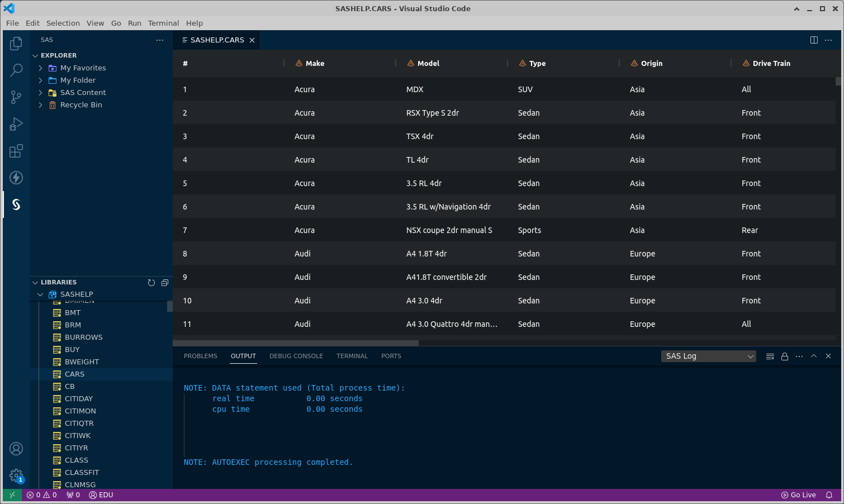Open Run and Debug view
The image size is (844, 504).
pyautogui.click(x=16, y=124)
